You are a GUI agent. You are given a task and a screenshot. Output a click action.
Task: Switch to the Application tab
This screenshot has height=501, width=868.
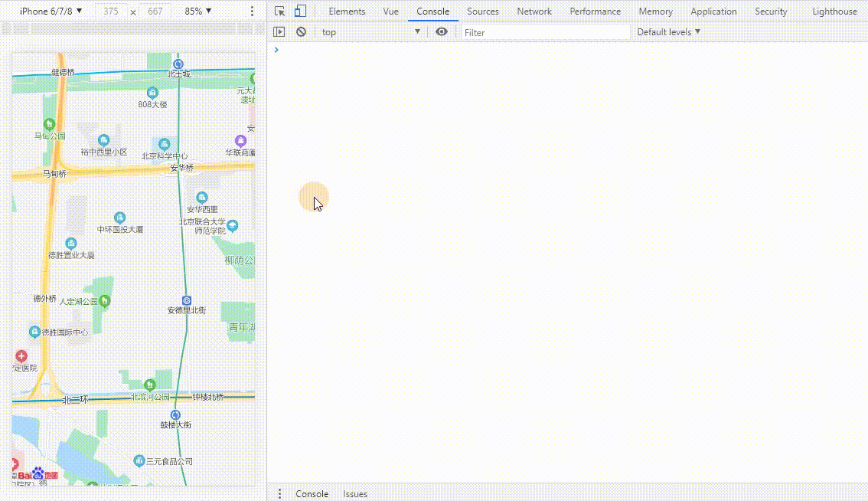pos(713,11)
